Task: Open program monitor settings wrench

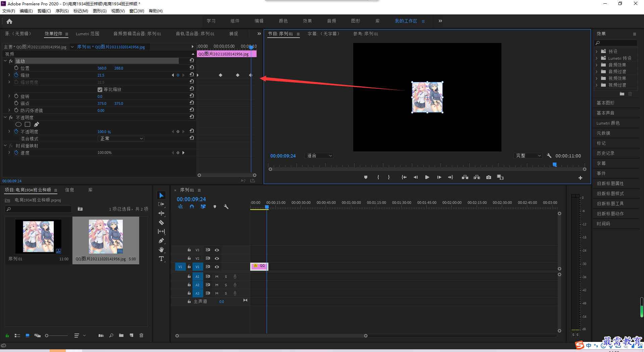Action: pyautogui.click(x=549, y=156)
